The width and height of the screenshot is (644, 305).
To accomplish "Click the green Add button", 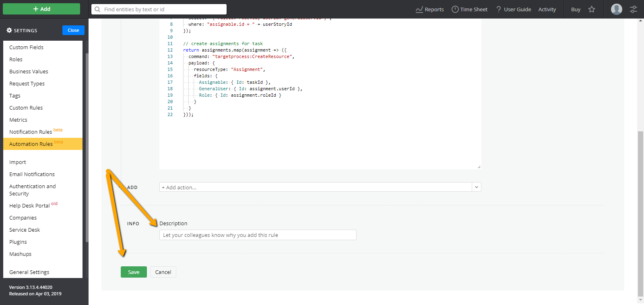I will click(41, 9).
